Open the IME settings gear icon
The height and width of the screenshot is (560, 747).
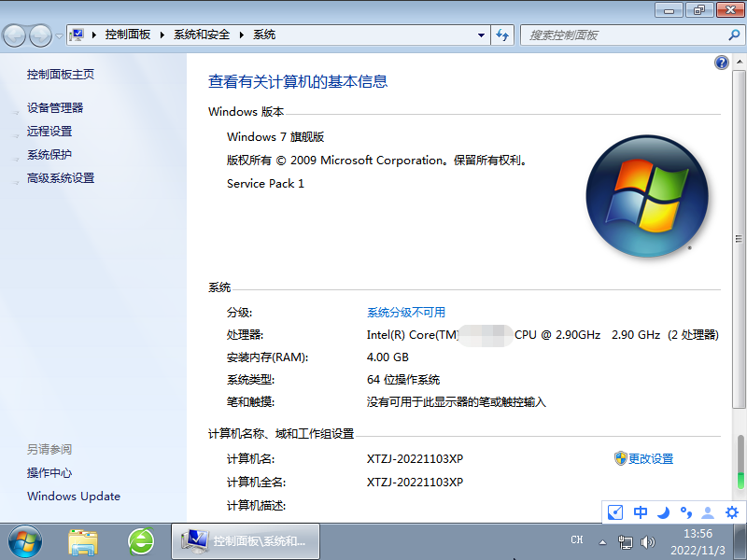pyautogui.click(x=732, y=512)
